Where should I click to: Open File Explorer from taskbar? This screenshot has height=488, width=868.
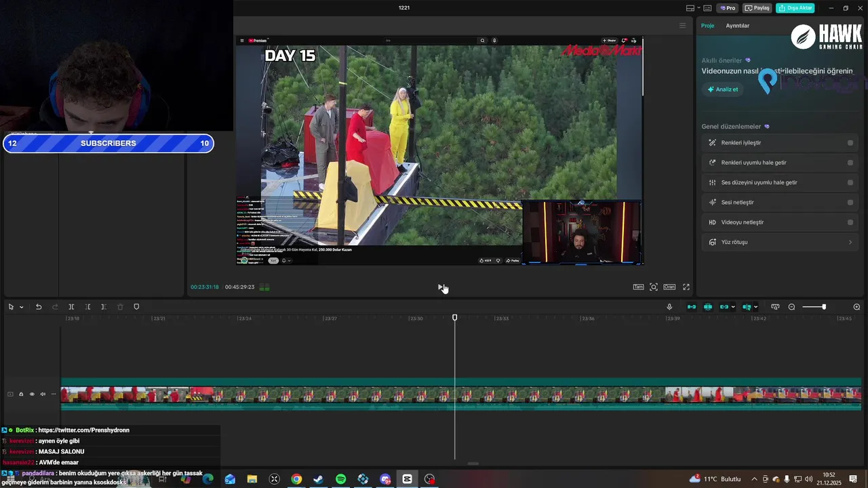pyautogui.click(x=252, y=479)
